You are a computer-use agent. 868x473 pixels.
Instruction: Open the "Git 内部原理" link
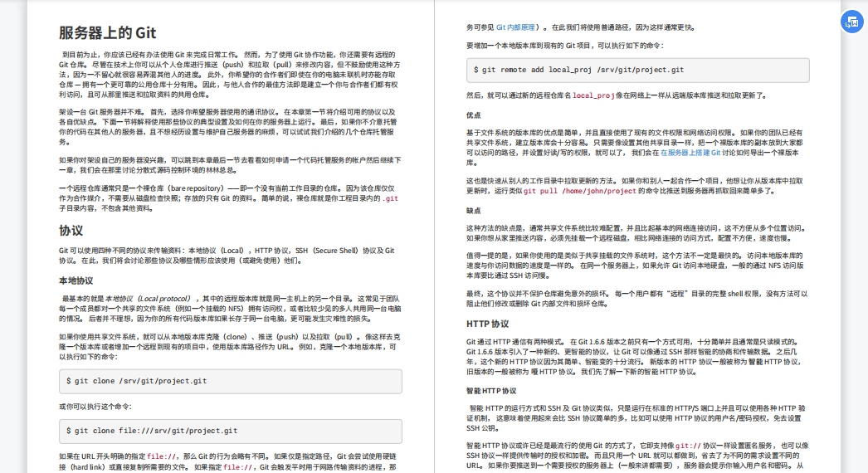click(x=515, y=27)
